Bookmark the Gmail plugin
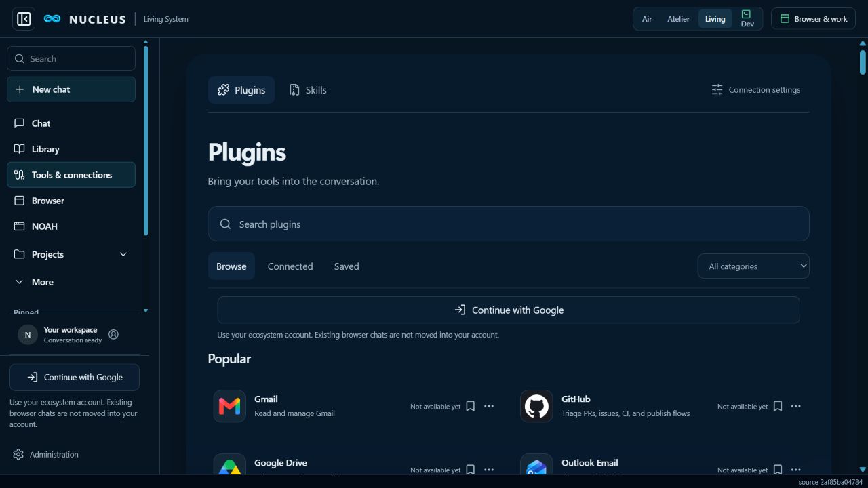The image size is (868, 488). tap(470, 406)
